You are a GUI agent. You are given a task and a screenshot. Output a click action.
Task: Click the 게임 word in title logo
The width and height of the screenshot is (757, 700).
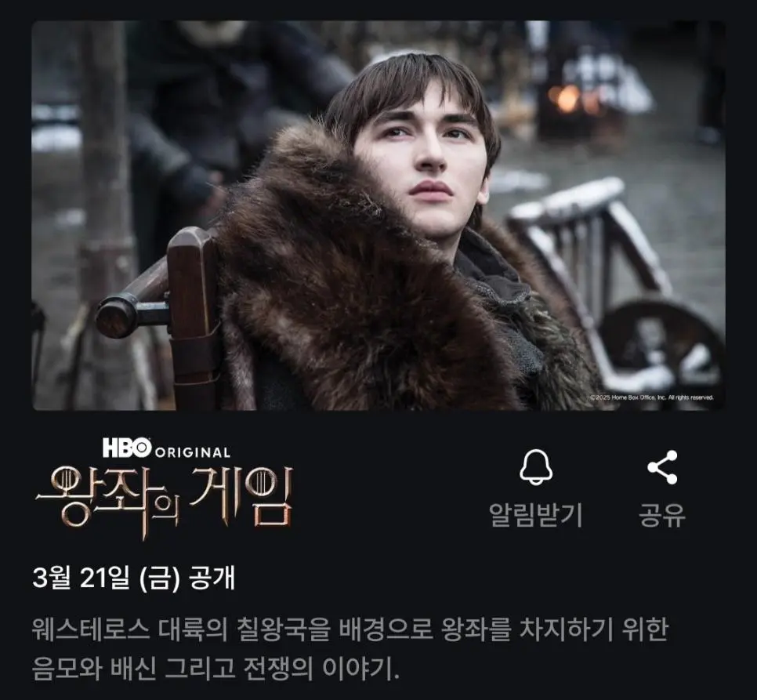pyautogui.click(x=242, y=497)
